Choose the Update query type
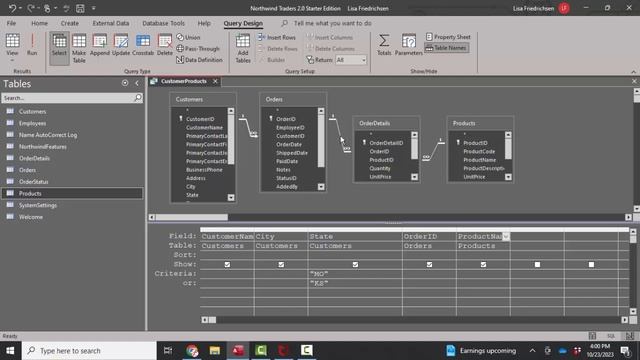 [x=121, y=45]
